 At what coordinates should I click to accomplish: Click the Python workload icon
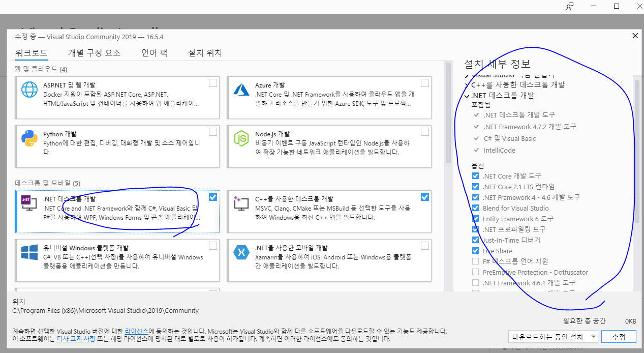pyautogui.click(x=30, y=138)
